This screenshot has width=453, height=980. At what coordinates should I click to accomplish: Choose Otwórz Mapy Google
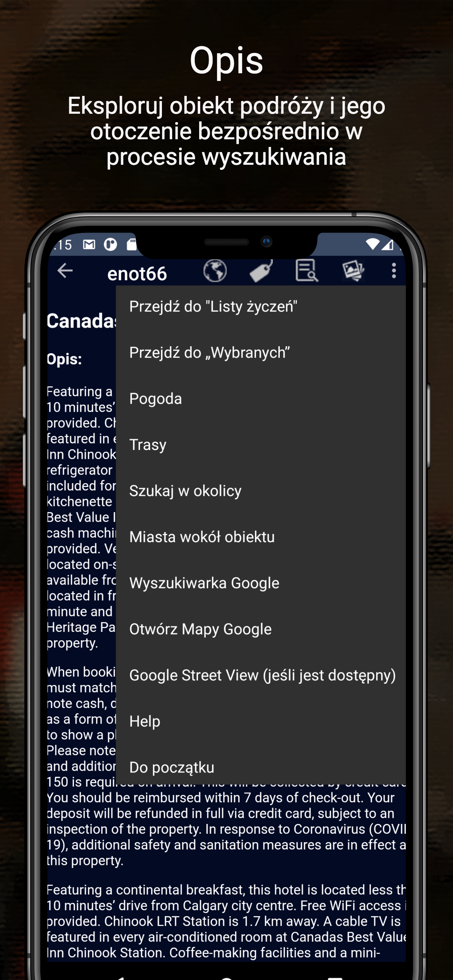pos(261,629)
